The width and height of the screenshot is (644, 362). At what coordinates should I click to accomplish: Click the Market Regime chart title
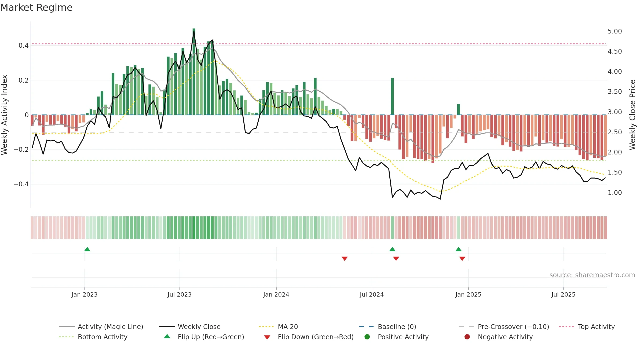(x=36, y=8)
